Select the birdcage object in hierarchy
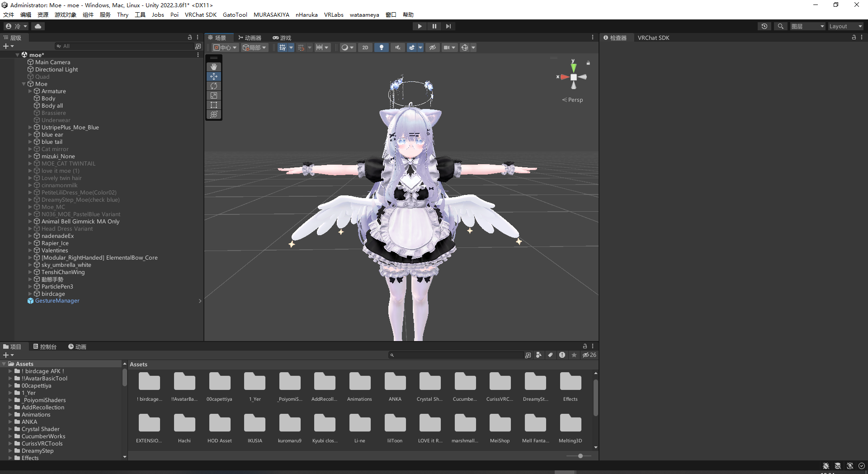Image resolution: width=868 pixels, height=474 pixels. point(53,294)
